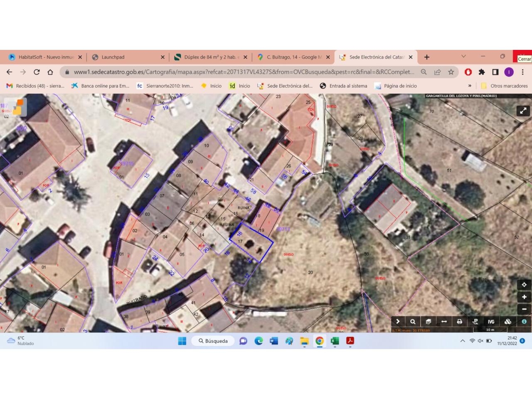Open the browser home page
The image size is (532, 399).
pyautogui.click(x=50, y=72)
